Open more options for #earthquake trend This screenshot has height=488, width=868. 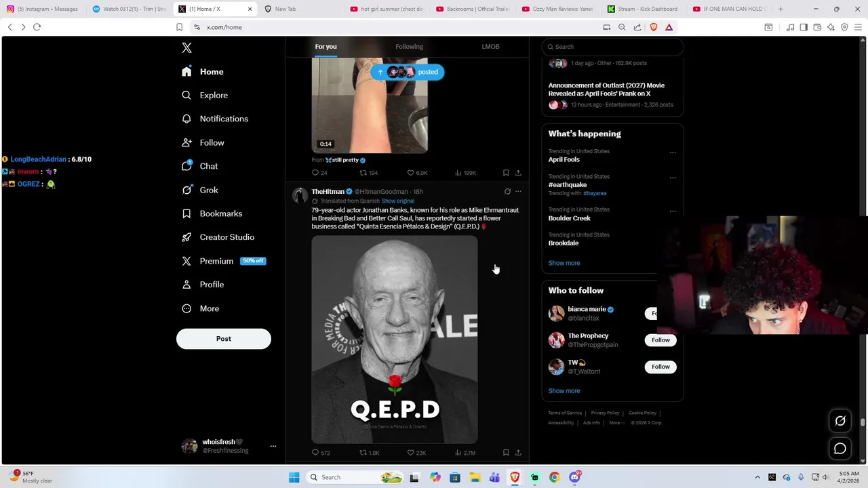pos(673,178)
